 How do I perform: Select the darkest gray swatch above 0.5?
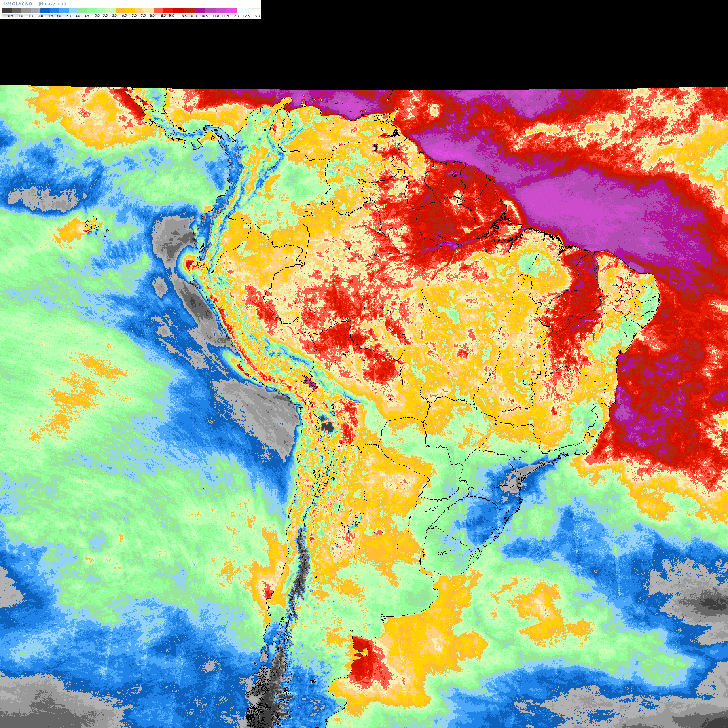point(7,11)
